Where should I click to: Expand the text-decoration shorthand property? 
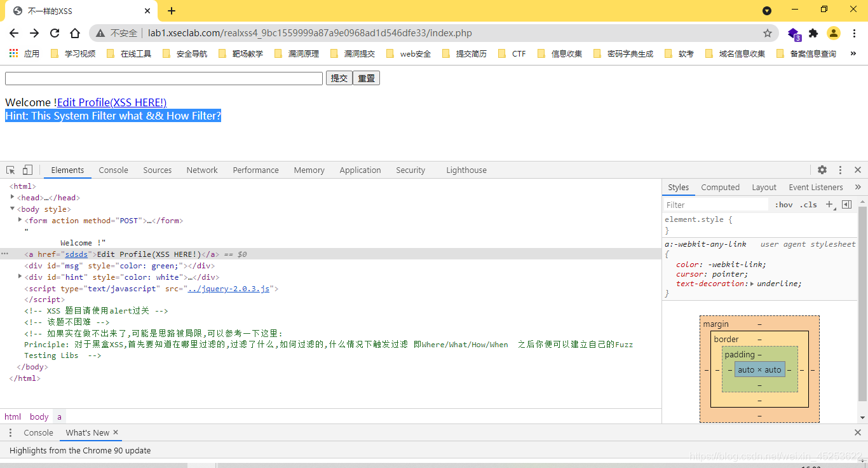752,284
